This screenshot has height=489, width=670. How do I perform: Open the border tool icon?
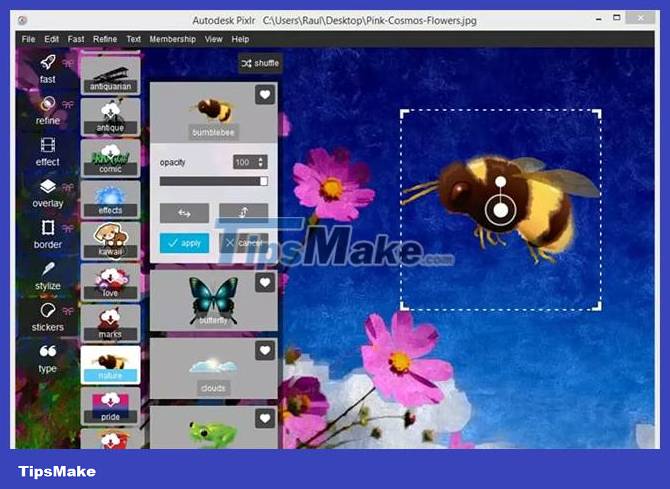pyautogui.click(x=47, y=228)
